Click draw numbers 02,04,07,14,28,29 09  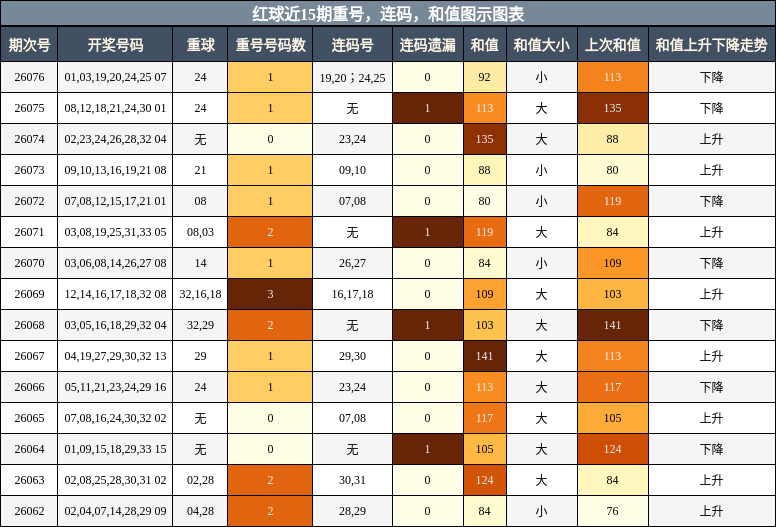115,511
